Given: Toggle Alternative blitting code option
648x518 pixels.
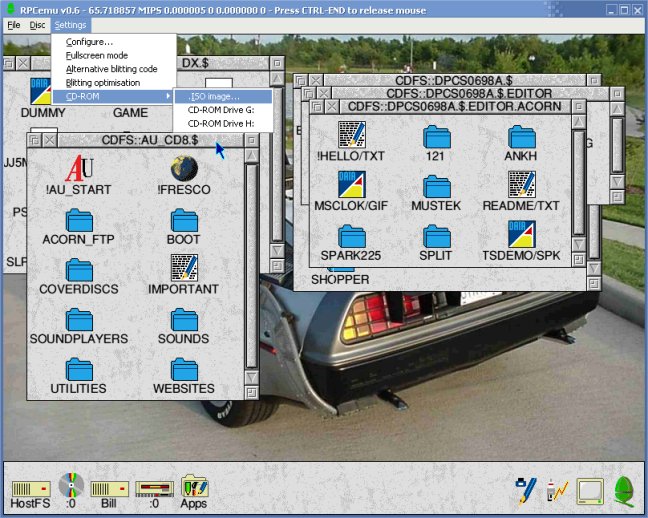Looking at the screenshot, I should [x=111, y=69].
